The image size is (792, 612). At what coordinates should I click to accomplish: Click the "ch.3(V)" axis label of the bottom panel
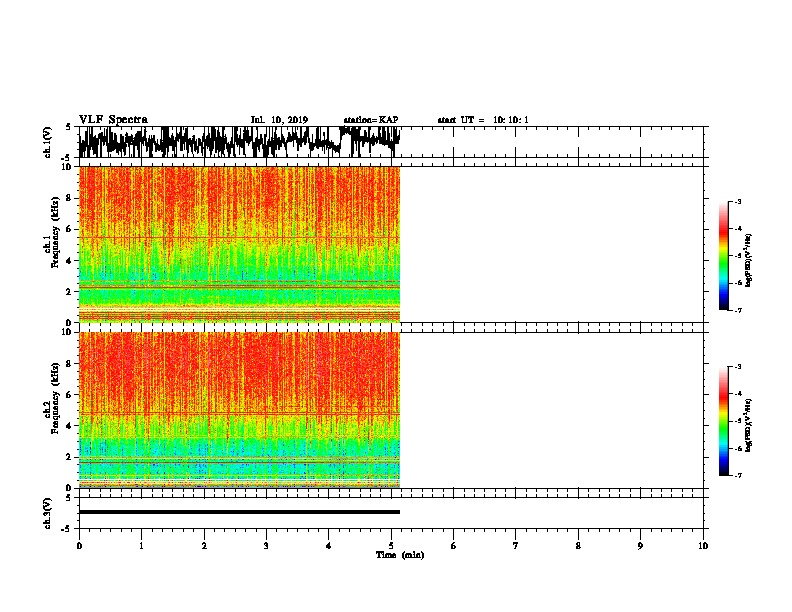48,513
